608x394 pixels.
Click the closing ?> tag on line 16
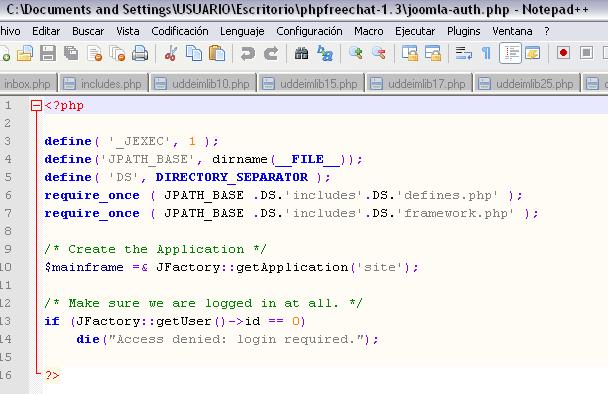(52, 375)
